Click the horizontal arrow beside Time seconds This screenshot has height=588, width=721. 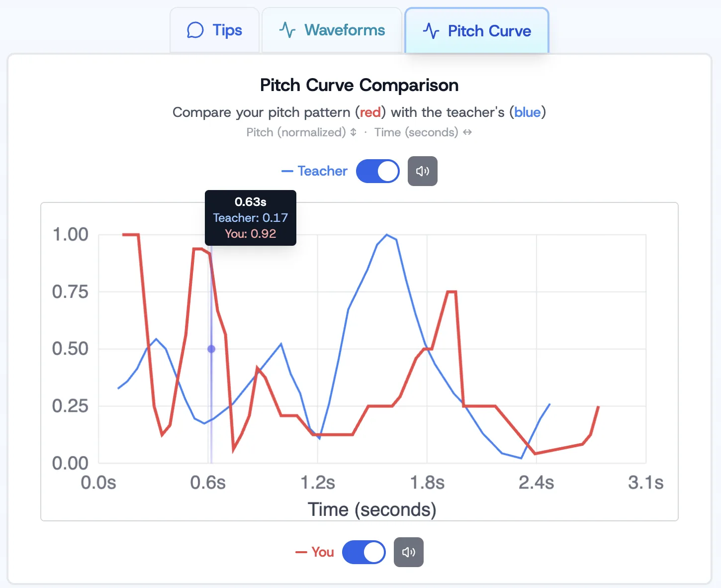[466, 132]
